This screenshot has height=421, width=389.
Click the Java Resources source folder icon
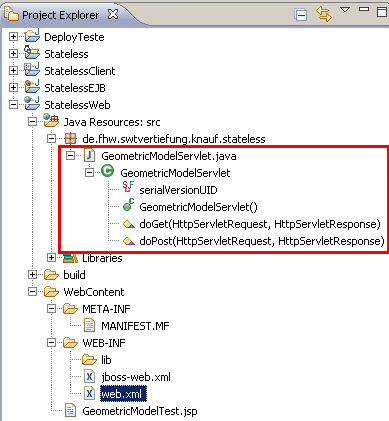click(x=51, y=121)
